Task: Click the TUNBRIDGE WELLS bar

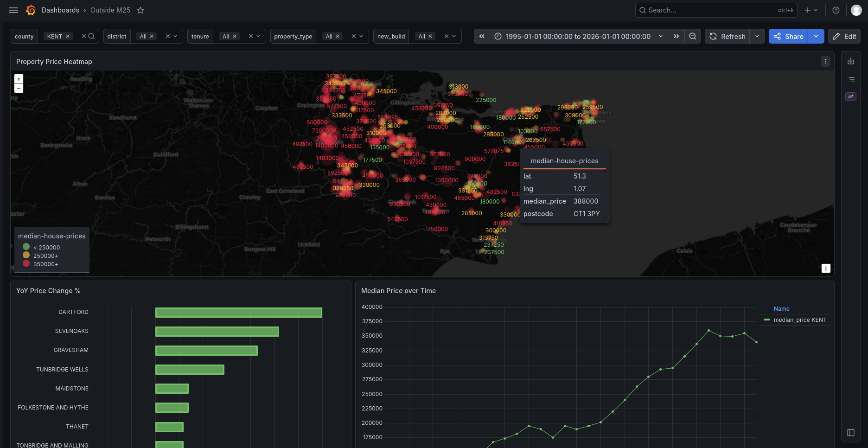Action: pos(190,370)
